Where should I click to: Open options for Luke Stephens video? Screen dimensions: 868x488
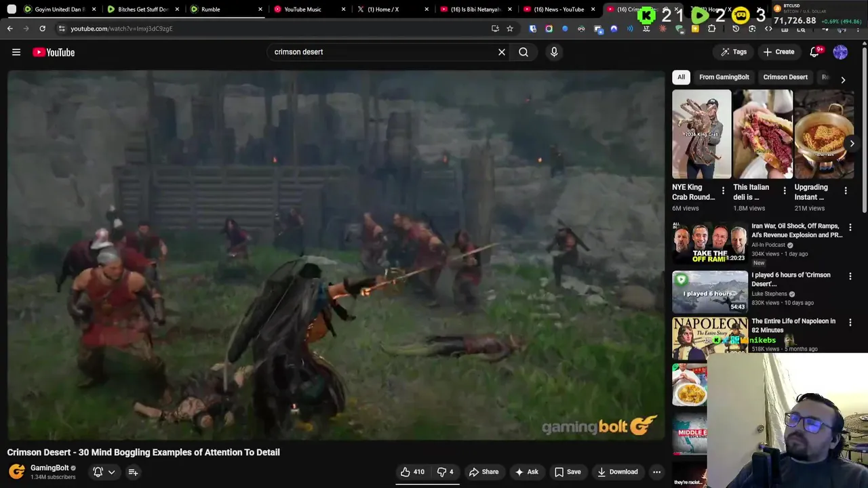coord(850,276)
